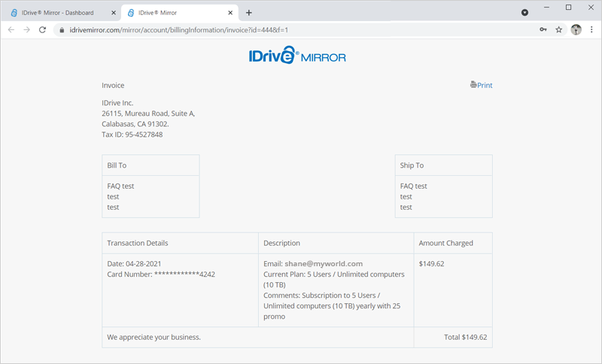Screen dimensions: 602x364
Task: Click the browser forward arrow
Action: (x=26, y=29)
